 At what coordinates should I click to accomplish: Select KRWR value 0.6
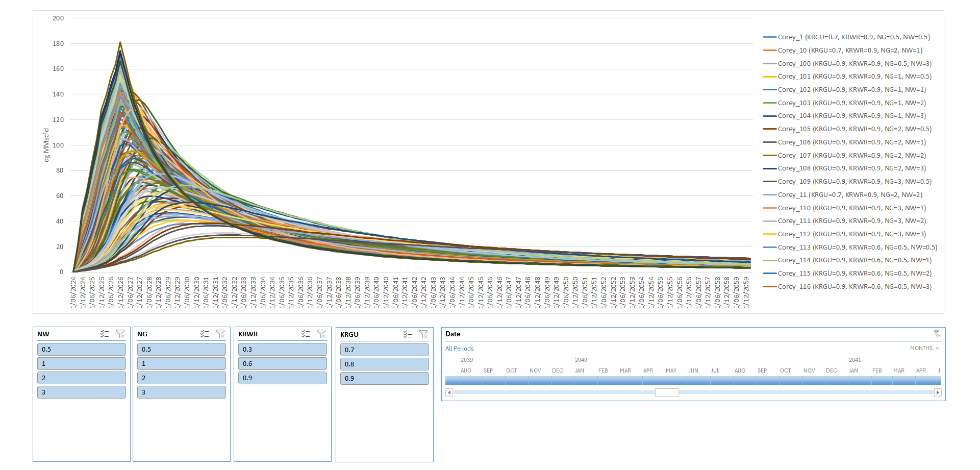click(x=283, y=363)
